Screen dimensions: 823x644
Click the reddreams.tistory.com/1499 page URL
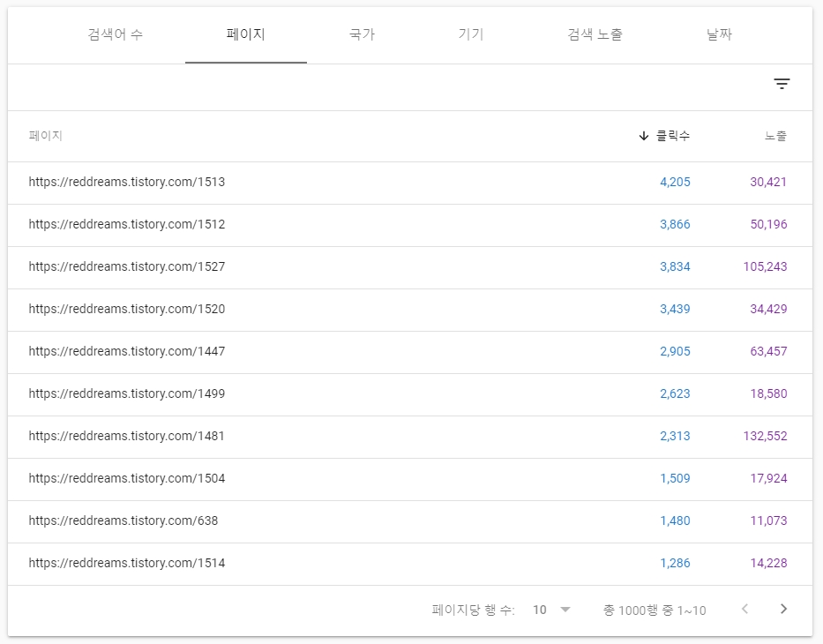click(126, 393)
